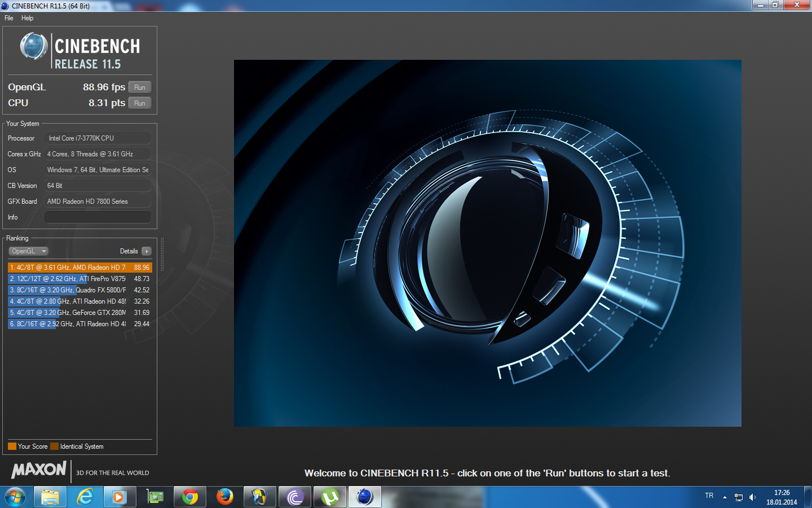Open Windows Explorer from the taskbar
The height and width of the screenshot is (508, 812).
pyautogui.click(x=50, y=497)
